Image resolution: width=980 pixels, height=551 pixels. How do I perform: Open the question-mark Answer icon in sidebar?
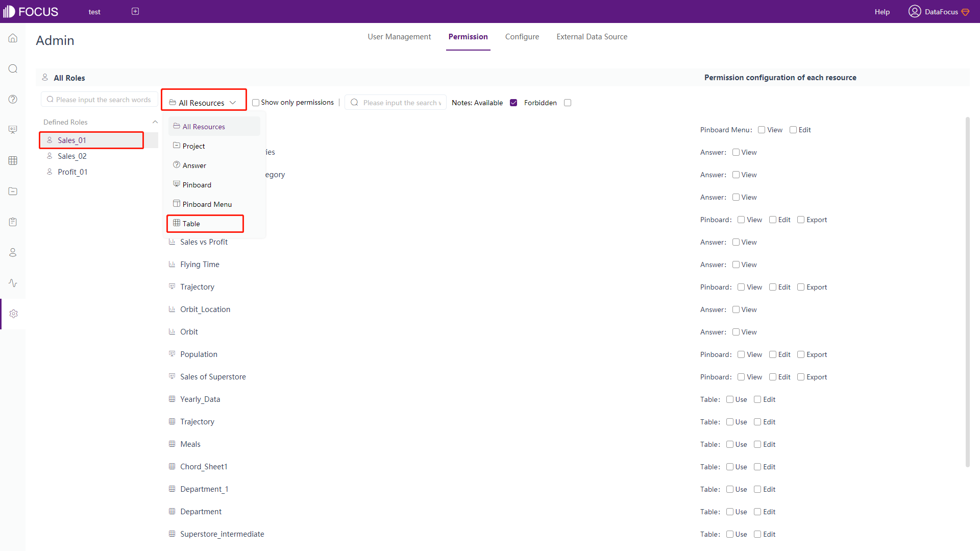point(13,99)
